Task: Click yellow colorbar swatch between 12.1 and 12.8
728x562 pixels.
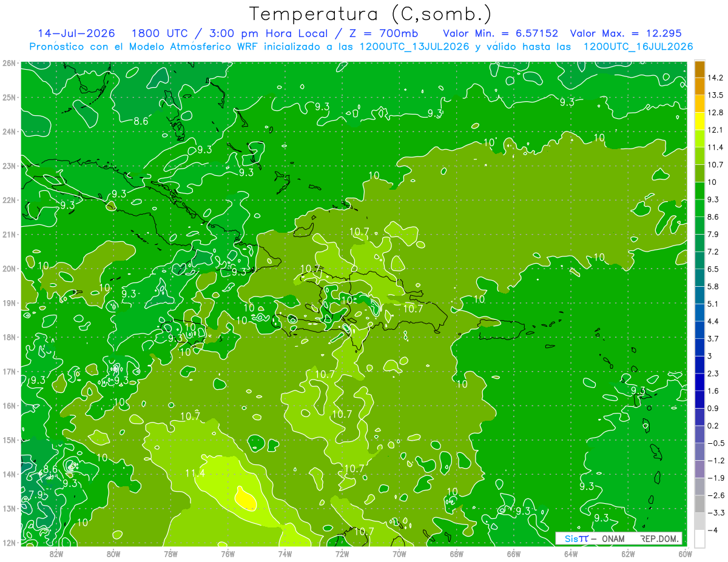Action: coord(699,121)
